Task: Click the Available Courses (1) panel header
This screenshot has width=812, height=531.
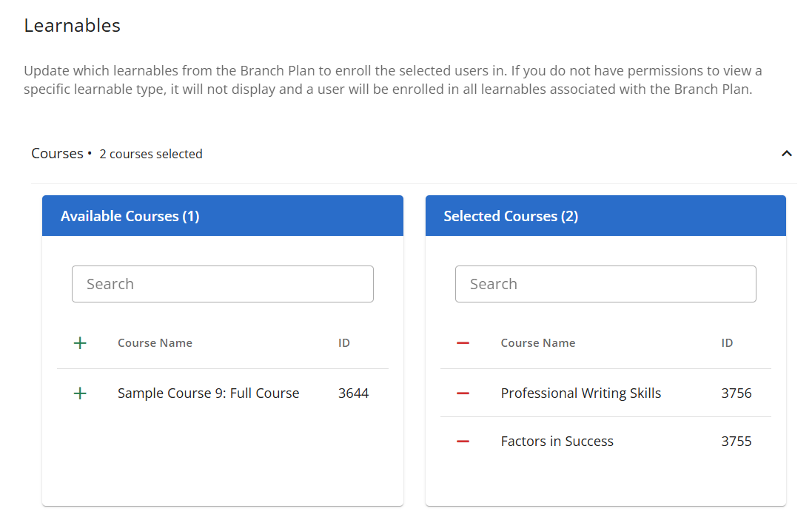Action: (x=130, y=216)
